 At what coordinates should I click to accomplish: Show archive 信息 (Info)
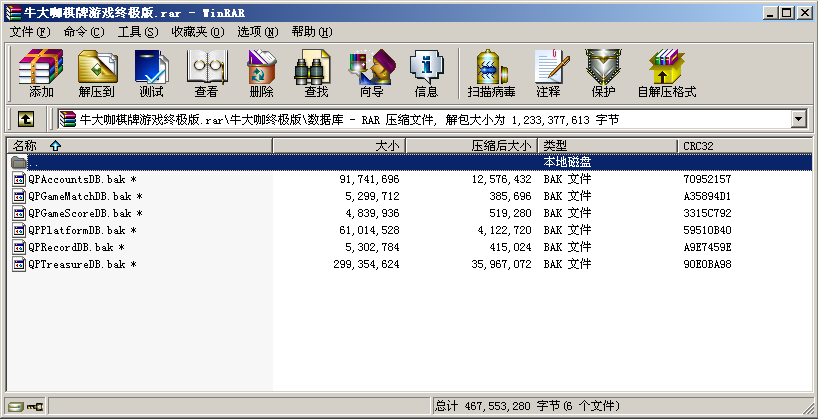426,74
